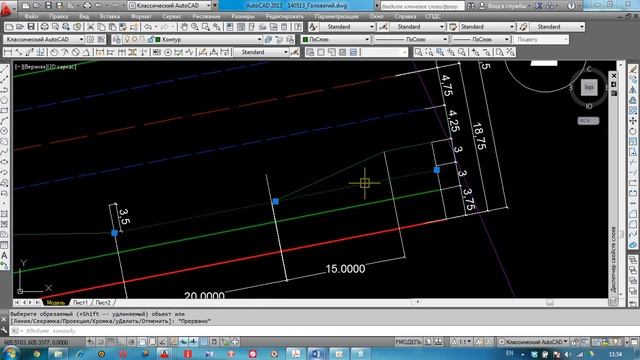Open the Размеры menu
The image size is (640, 360).
(x=243, y=17)
